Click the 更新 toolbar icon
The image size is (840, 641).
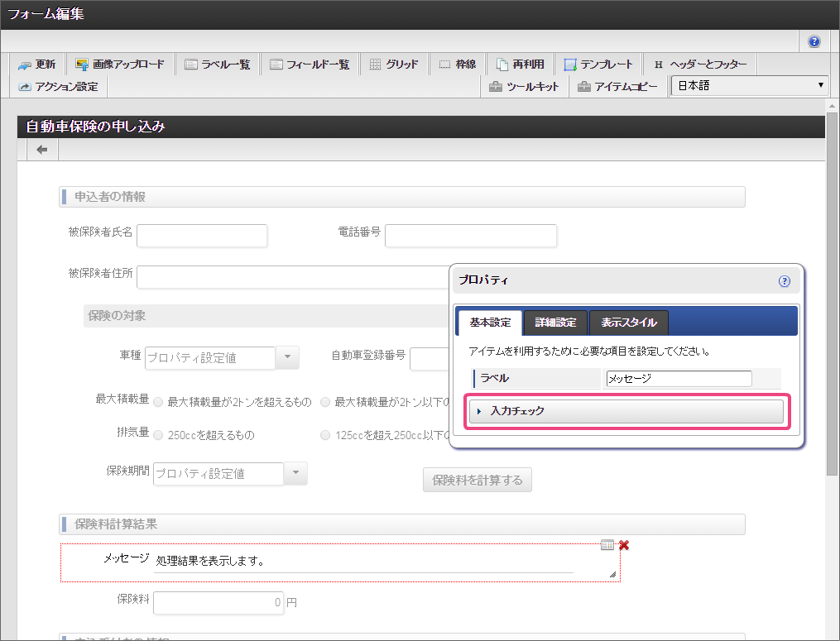[x=37, y=65]
